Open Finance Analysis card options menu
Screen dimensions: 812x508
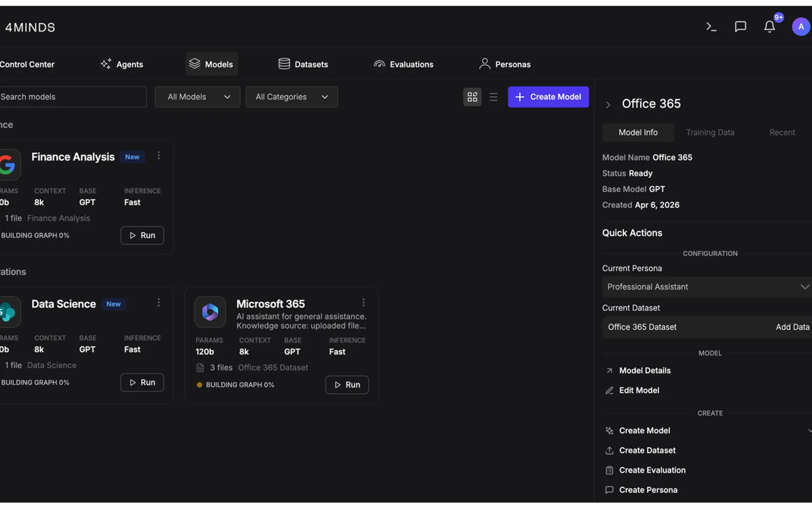pos(159,155)
